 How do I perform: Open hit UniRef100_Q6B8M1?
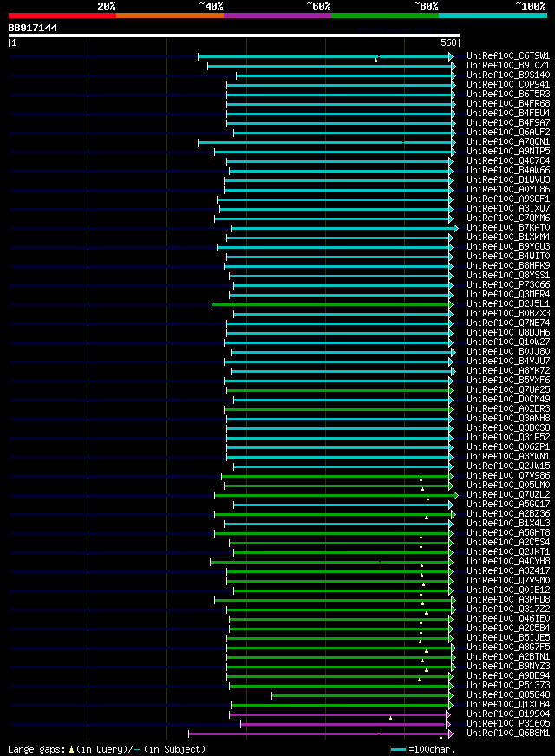tap(508, 733)
